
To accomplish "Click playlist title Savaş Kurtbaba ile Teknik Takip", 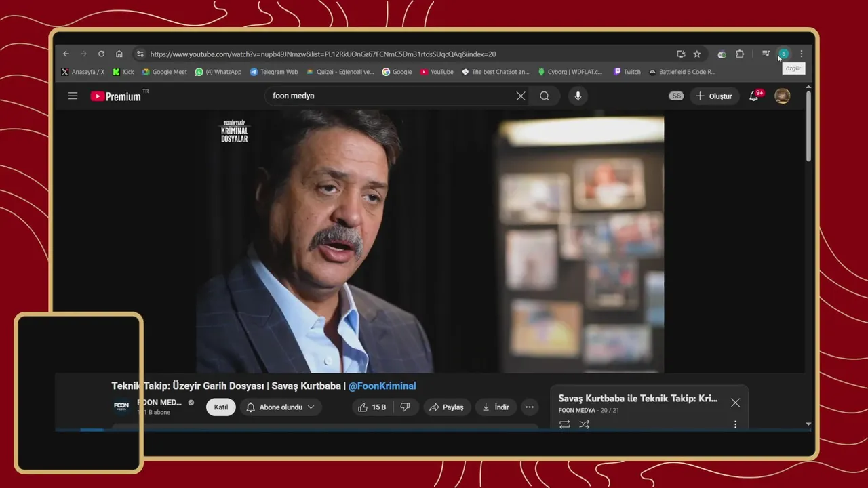I will point(638,399).
